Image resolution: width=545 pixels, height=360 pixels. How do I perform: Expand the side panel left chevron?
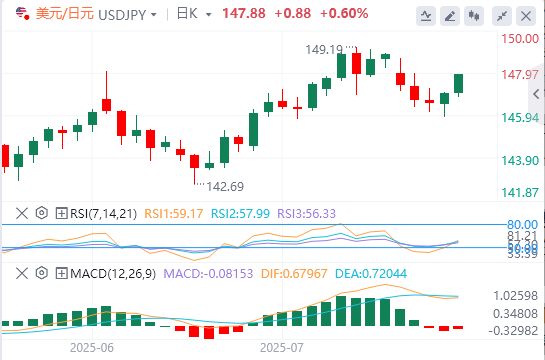coord(536,94)
